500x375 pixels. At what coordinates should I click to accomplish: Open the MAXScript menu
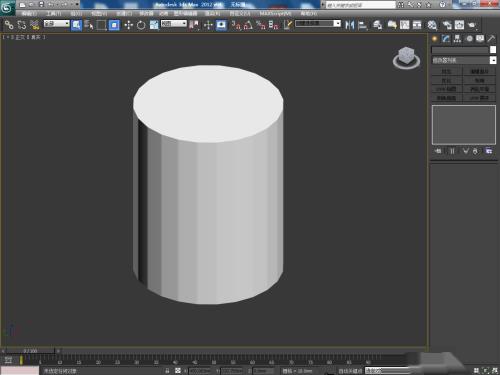pyautogui.click(x=275, y=13)
